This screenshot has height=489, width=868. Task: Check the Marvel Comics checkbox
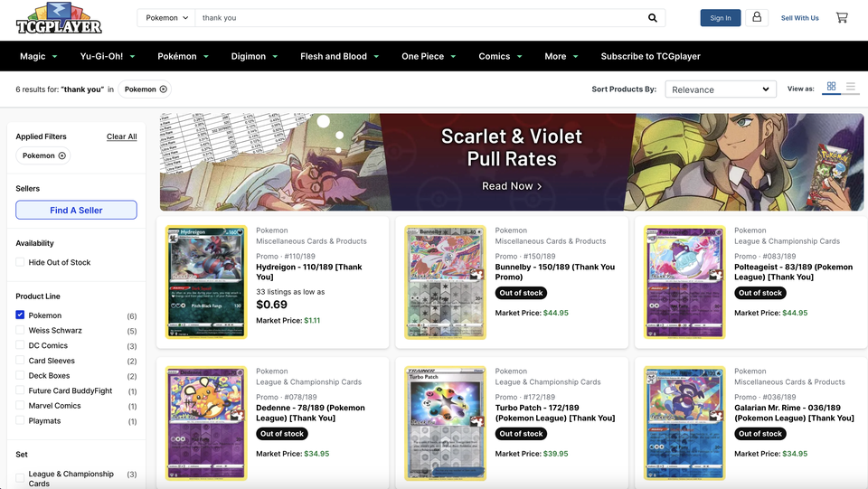pos(20,406)
